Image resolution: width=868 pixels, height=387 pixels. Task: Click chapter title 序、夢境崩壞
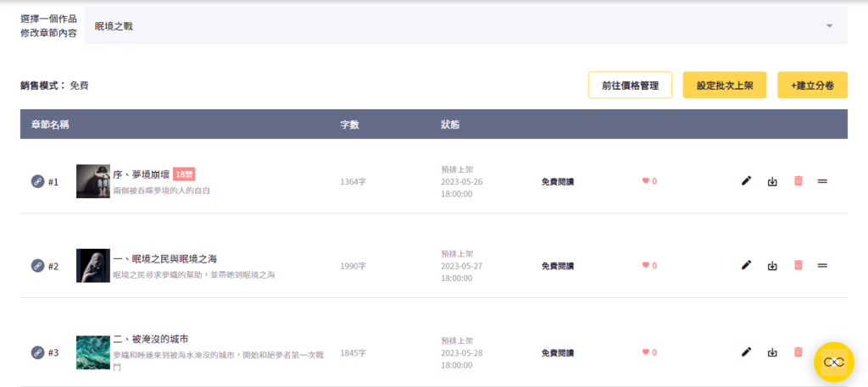(142, 174)
